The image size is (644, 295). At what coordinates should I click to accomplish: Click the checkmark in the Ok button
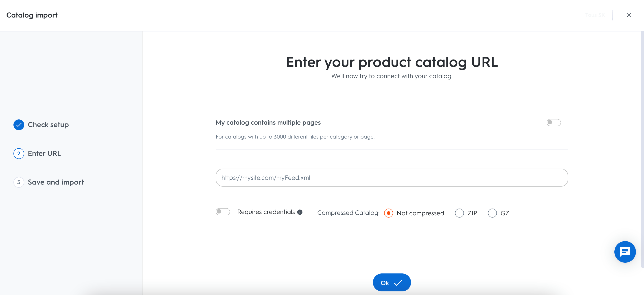click(398, 283)
